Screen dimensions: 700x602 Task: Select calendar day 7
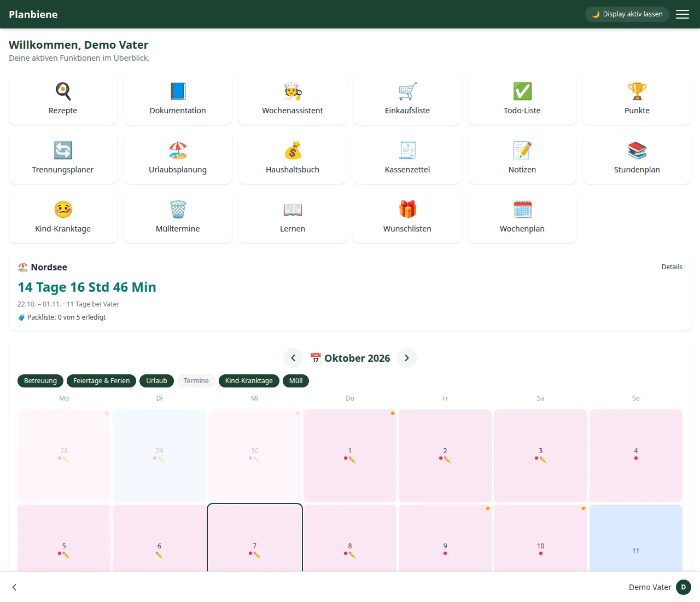[255, 538]
